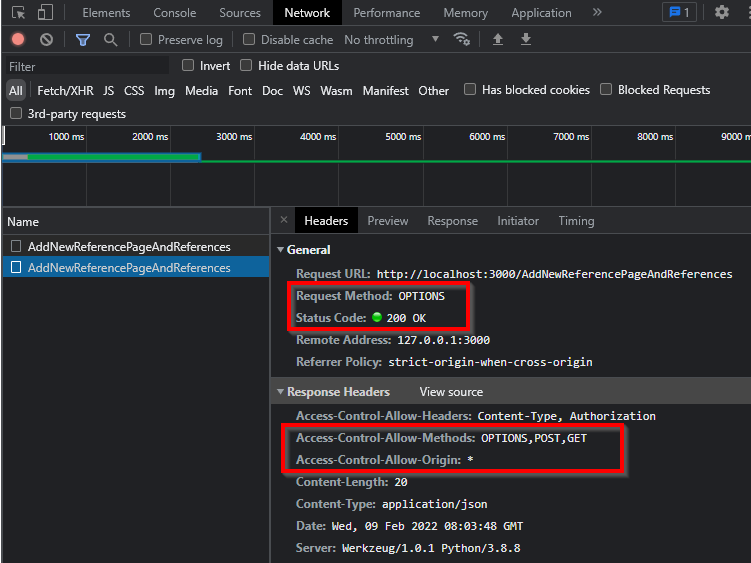Clear the network log
Image resolution: width=751 pixels, height=563 pixels.
point(46,39)
